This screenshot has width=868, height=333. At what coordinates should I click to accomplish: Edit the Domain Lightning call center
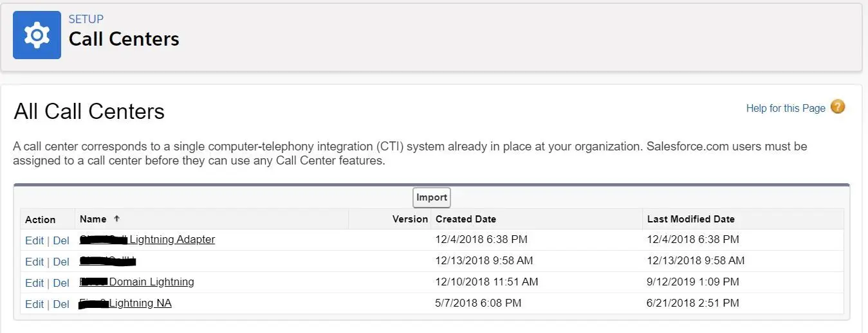coord(34,283)
